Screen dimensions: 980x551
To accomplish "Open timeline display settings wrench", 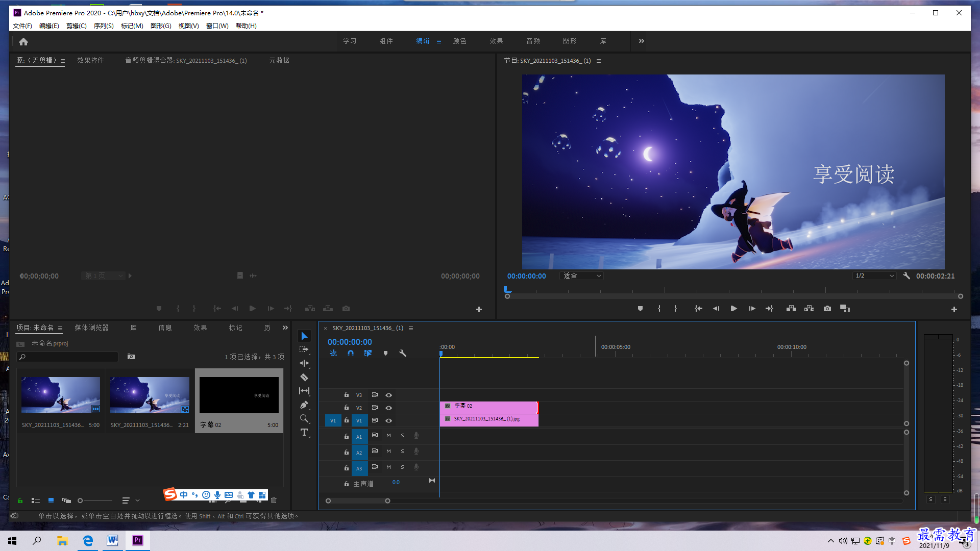I will point(403,353).
